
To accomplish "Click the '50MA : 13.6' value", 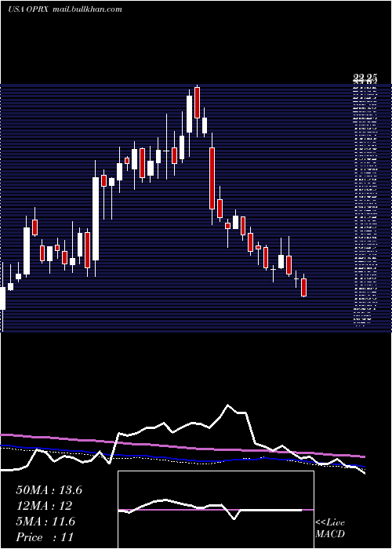I will [49, 490].
